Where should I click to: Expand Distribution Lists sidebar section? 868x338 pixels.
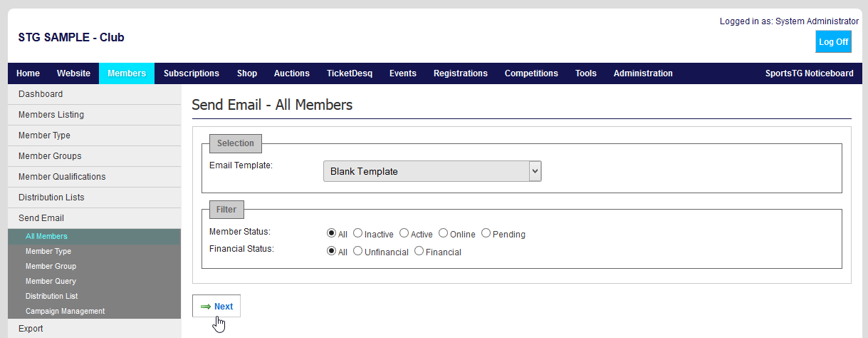click(51, 198)
